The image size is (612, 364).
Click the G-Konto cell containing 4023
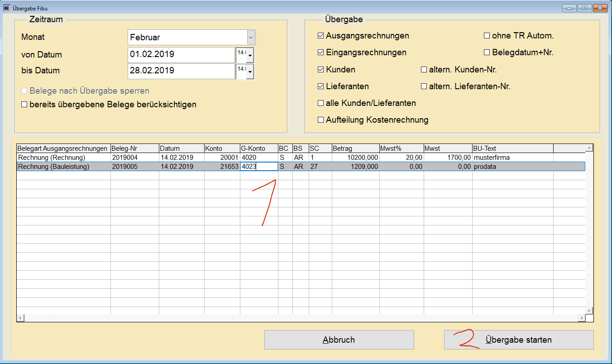(x=259, y=167)
